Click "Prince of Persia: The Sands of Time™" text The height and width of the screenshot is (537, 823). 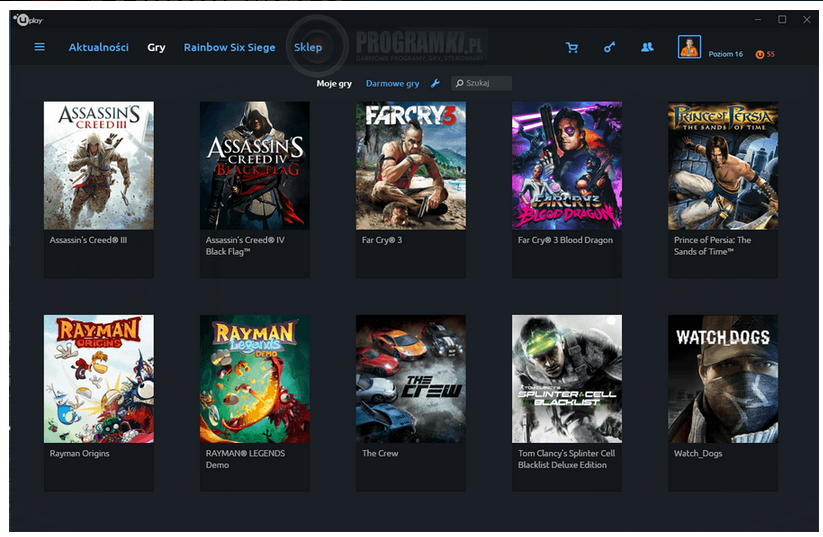coord(712,246)
